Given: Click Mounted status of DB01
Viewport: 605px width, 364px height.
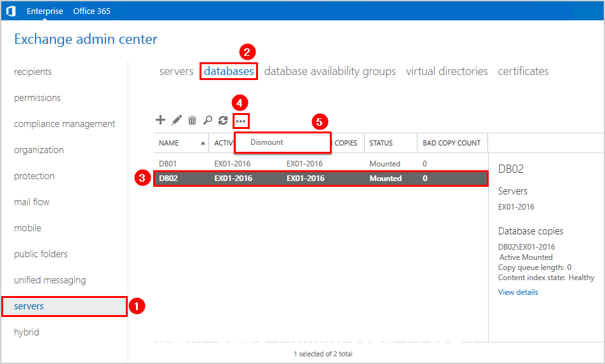Looking at the screenshot, I should (x=384, y=163).
